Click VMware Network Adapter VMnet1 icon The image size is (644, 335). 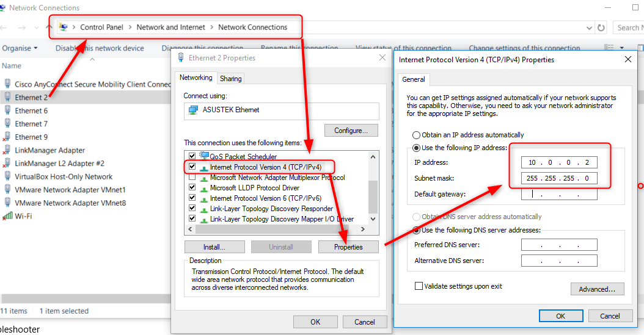point(7,189)
